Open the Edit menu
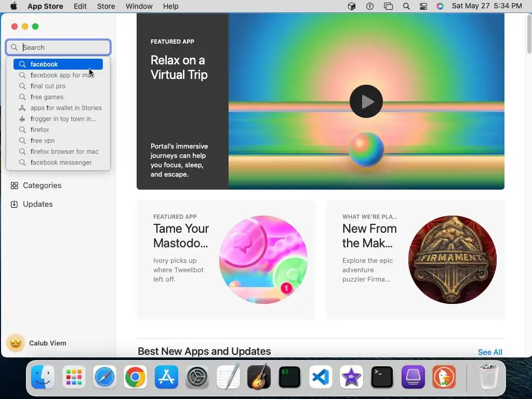The width and height of the screenshot is (532, 399). (x=80, y=6)
